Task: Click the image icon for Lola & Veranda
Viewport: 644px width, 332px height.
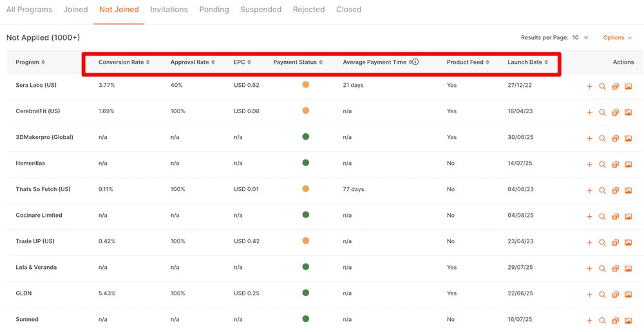Action: pyautogui.click(x=628, y=269)
